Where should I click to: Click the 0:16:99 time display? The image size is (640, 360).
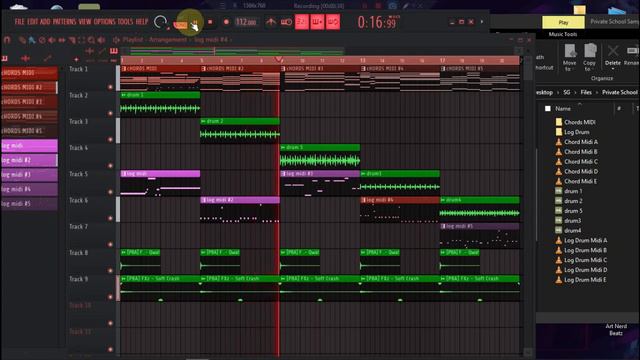[x=378, y=22]
